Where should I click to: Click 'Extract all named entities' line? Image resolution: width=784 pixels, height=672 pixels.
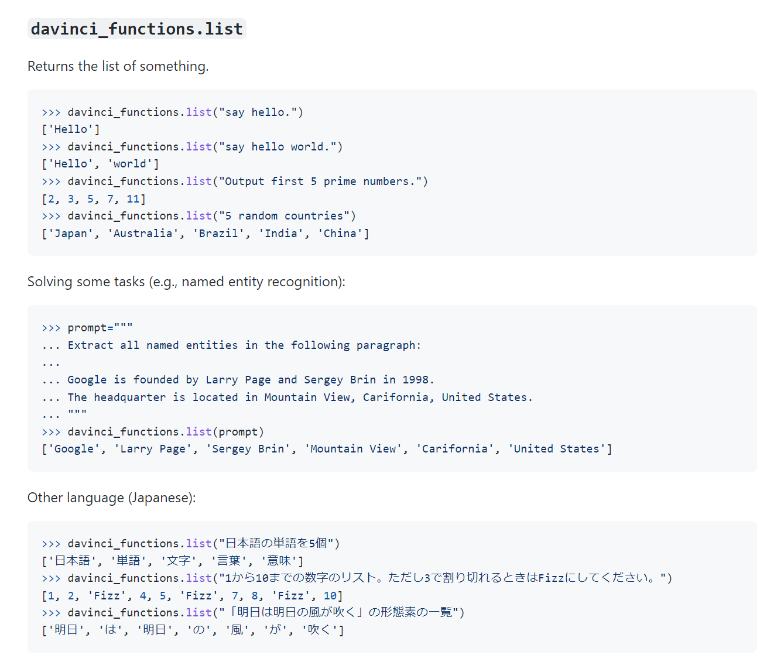(x=231, y=345)
